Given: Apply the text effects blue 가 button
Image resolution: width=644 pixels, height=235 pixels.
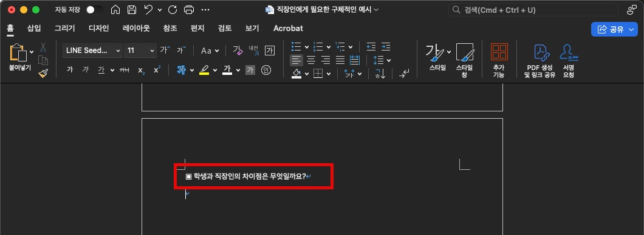Looking at the screenshot, I should tap(182, 70).
